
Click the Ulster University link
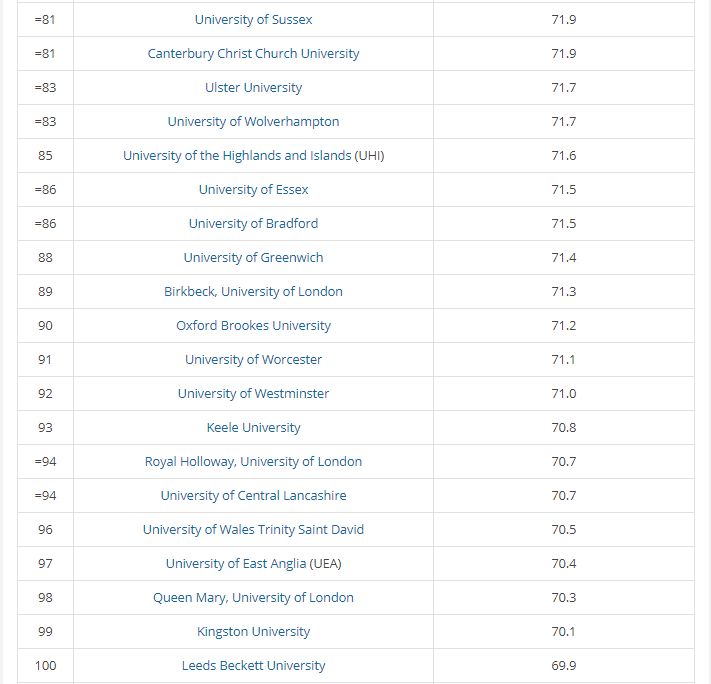click(253, 88)
